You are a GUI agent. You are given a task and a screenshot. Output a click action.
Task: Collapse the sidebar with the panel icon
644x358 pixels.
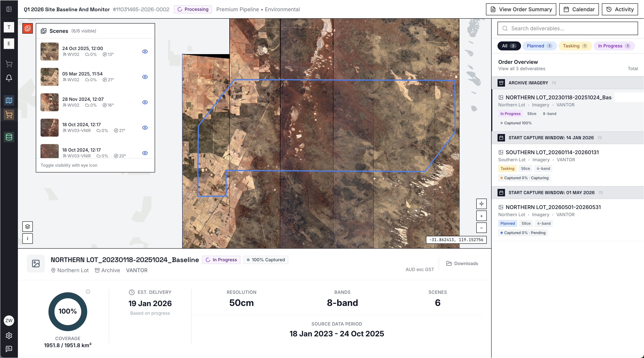point(9,9)
